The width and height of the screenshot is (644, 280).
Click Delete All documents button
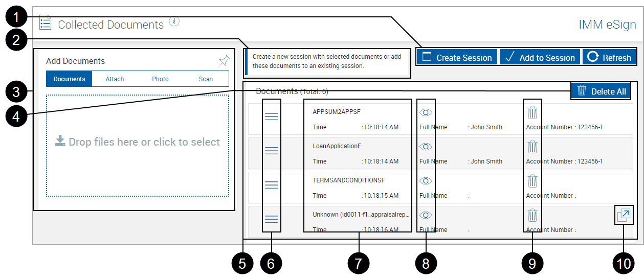(601, 91)
